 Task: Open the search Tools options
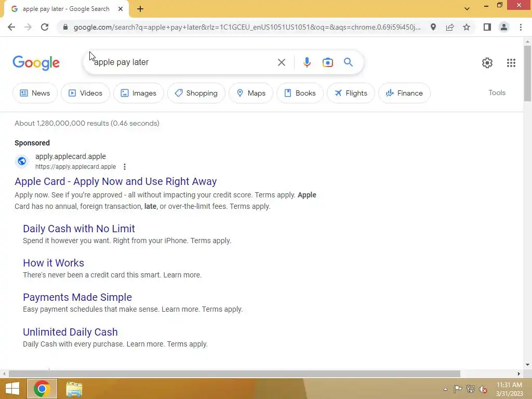[x=497, y=92]
